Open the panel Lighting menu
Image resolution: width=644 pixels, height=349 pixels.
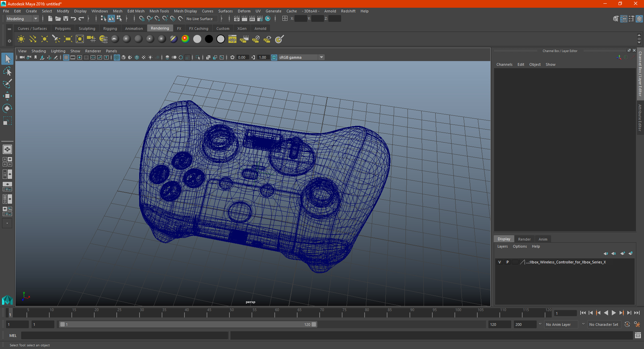coord(58,51)
